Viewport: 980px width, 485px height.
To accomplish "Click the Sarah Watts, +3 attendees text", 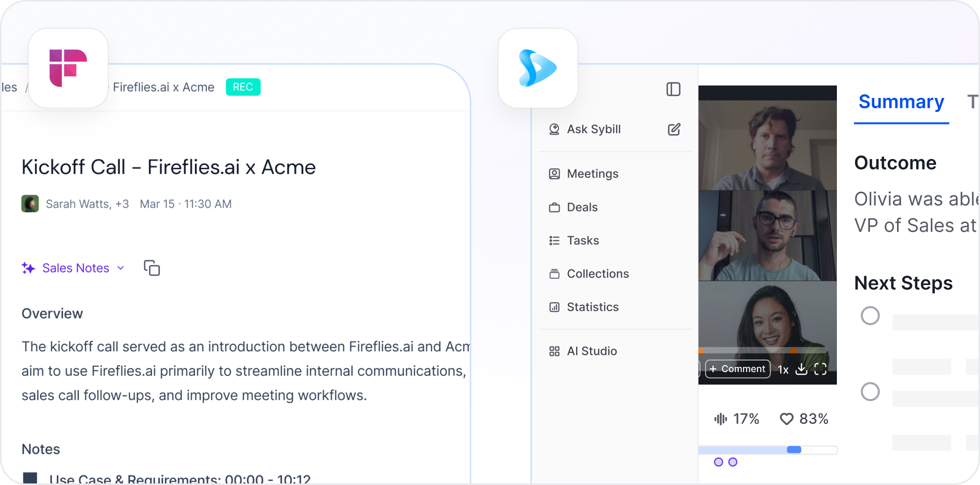I will [x=87, y=204].
